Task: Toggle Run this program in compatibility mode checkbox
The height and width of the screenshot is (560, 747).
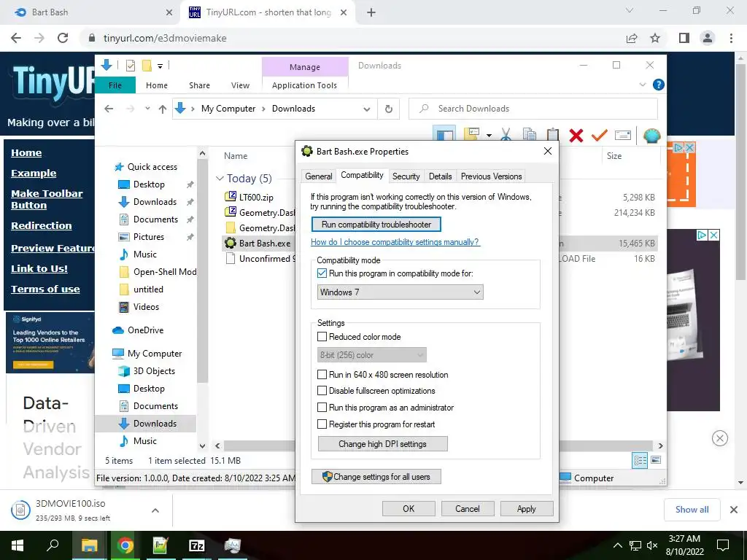Action: pos(322,273)
